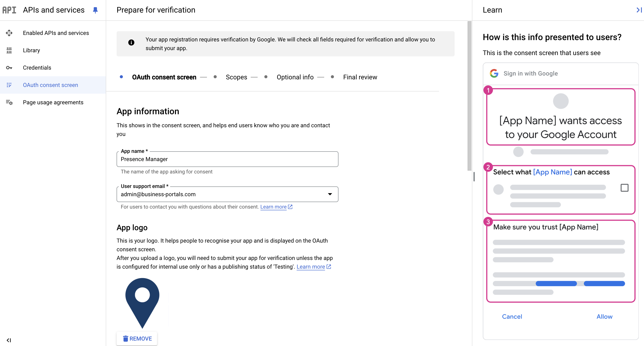The image size is (644, 346).
Task: Click the Library grid icon
Action: (9, 50)
